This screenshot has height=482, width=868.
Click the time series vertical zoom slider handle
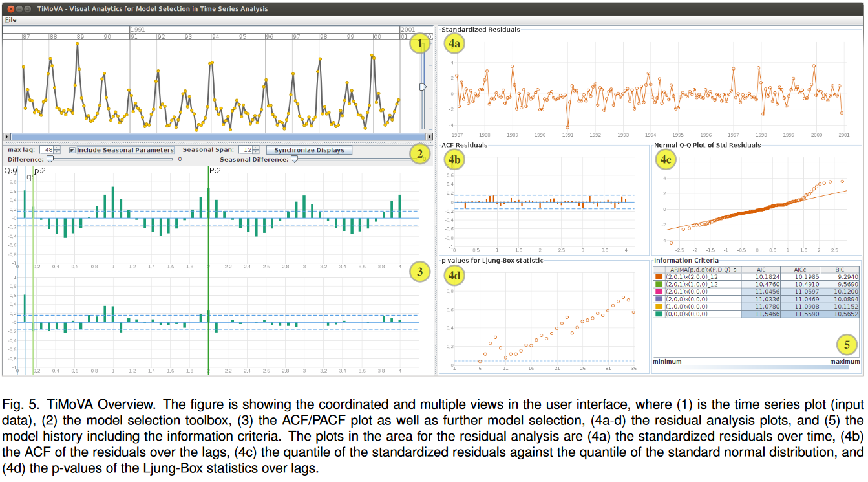tap(423, 86)
